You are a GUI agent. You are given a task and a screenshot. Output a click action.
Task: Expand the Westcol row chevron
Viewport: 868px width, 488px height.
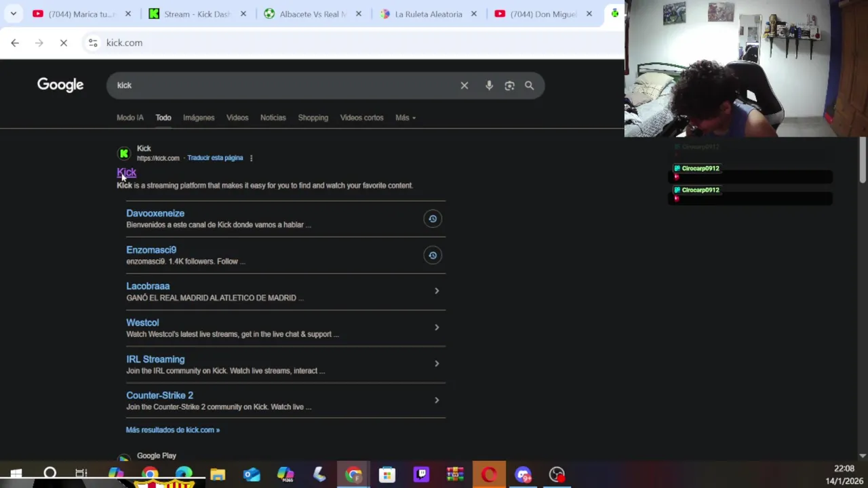(437, 327)
